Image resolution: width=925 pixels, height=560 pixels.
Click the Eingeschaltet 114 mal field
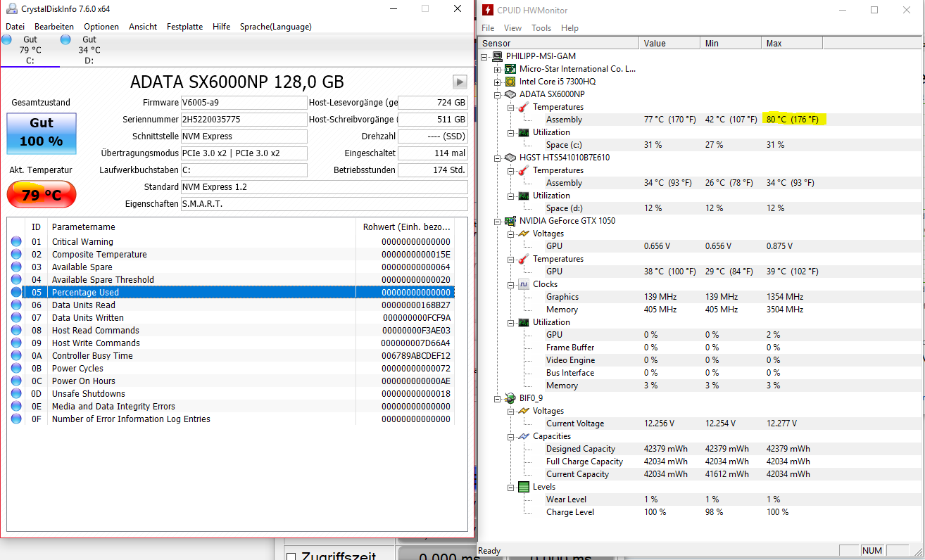(433, 153)
